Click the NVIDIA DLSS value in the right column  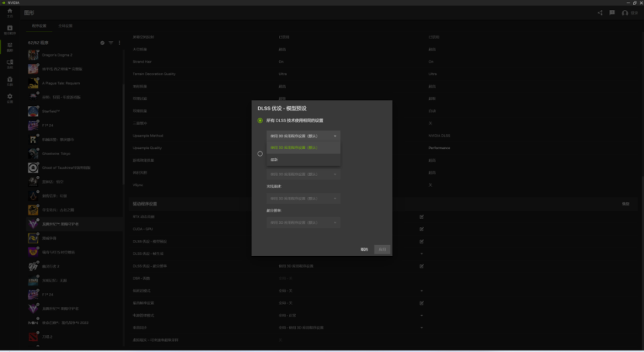[439, 136]
